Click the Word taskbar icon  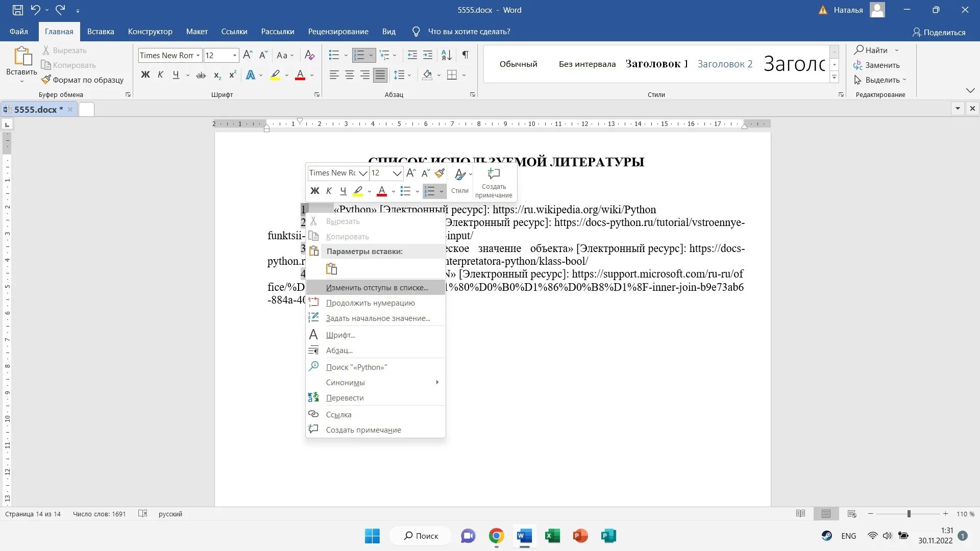click(524, 536)
